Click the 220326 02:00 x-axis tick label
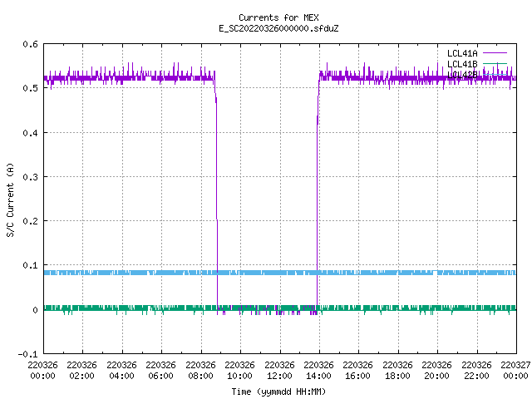 [x=81, y=371]
